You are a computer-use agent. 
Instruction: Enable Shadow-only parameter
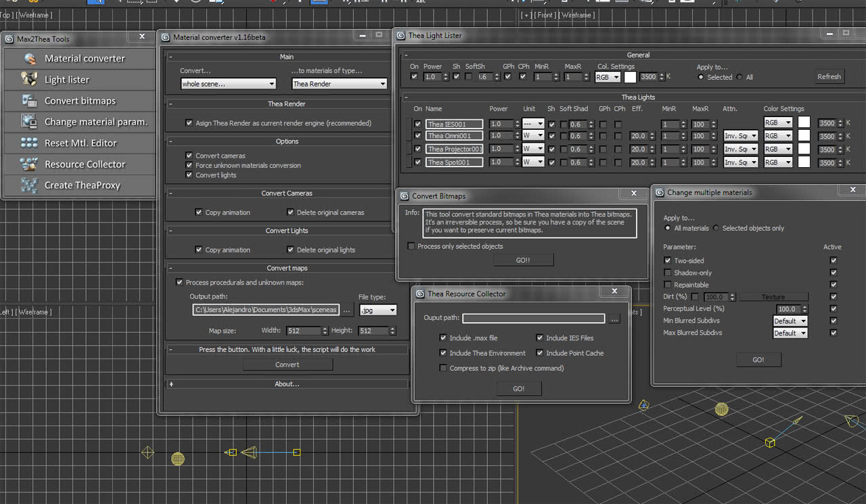pos(668,273)
